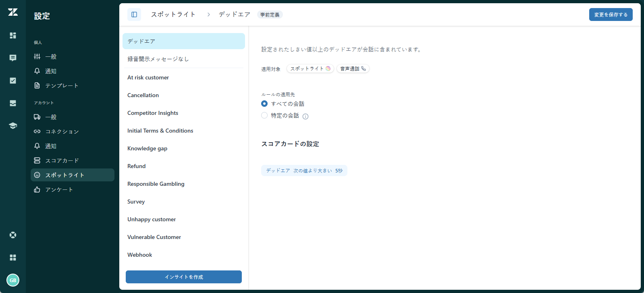Select Competitor Insights item

pos(184,113)
